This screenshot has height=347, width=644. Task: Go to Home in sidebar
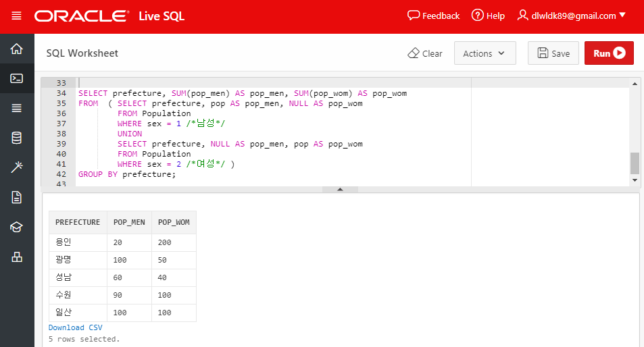pyautogui.click(x=17, y=49)
